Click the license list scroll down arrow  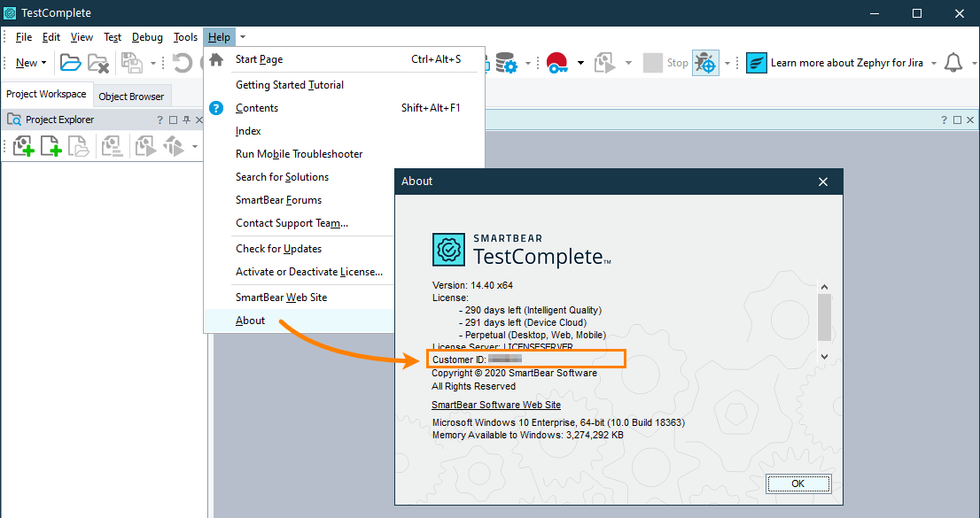tap(824, 356)
